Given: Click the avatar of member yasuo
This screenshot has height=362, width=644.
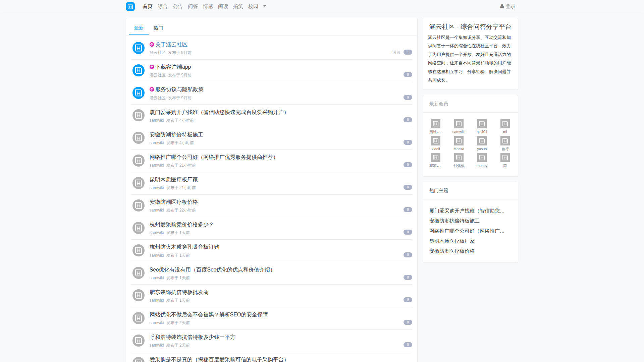Looking at the screenshot, I should [x=482, y=141].
